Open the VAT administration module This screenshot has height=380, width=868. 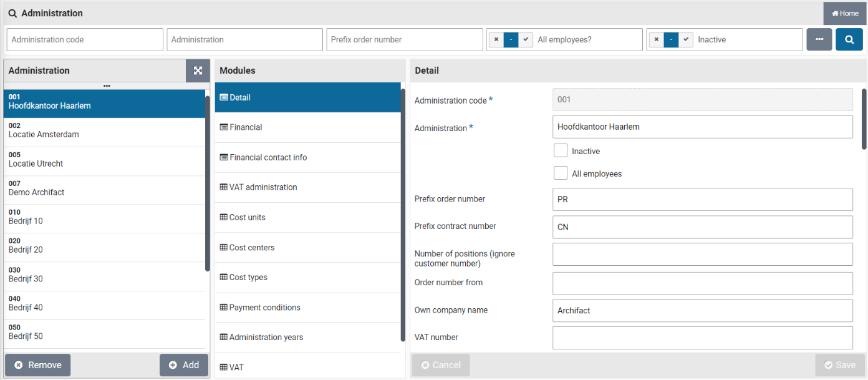(263, 187)
